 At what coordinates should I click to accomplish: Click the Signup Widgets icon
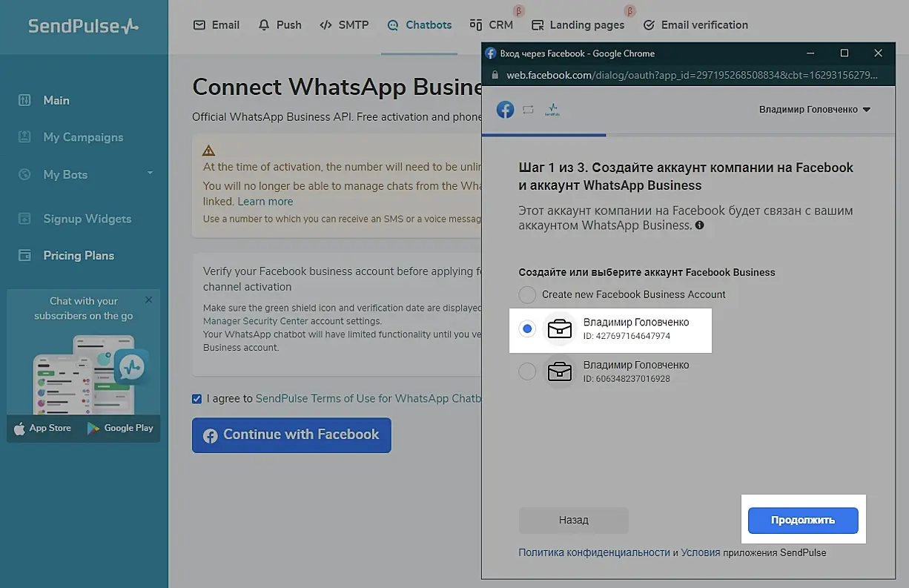[24, 219]
